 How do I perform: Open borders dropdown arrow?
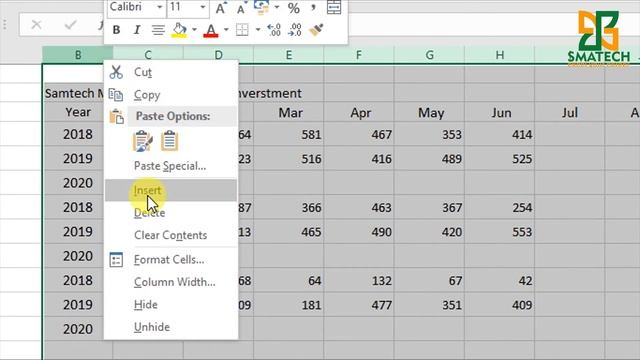tap(258, 29)
